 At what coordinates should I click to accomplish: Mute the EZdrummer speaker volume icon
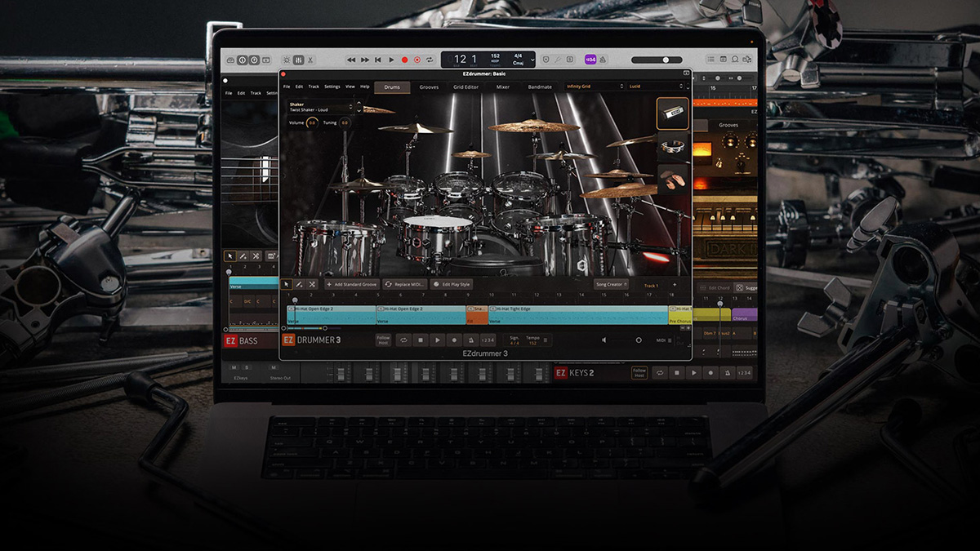(604, 340)
